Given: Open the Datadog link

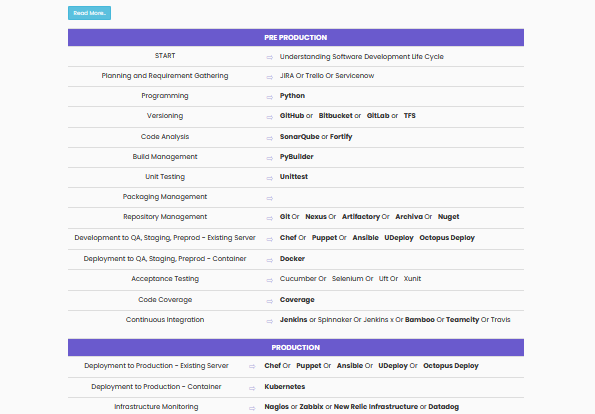Looking at the screenshot, I should (444, 406).
